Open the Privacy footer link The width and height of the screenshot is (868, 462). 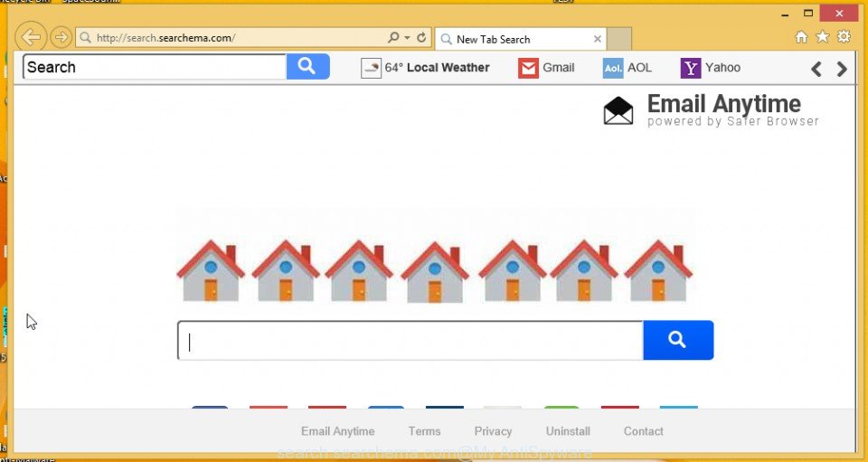click(493, 431)
